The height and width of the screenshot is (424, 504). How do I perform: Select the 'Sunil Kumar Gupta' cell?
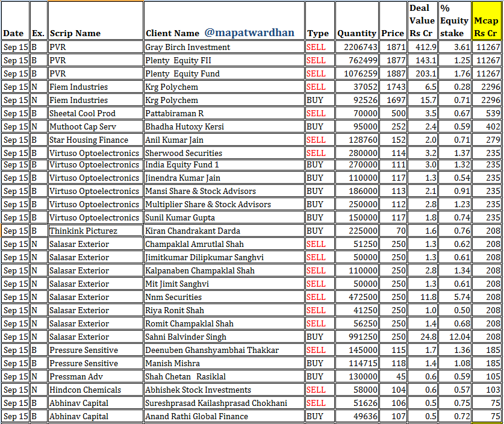[x=225, y=217]
